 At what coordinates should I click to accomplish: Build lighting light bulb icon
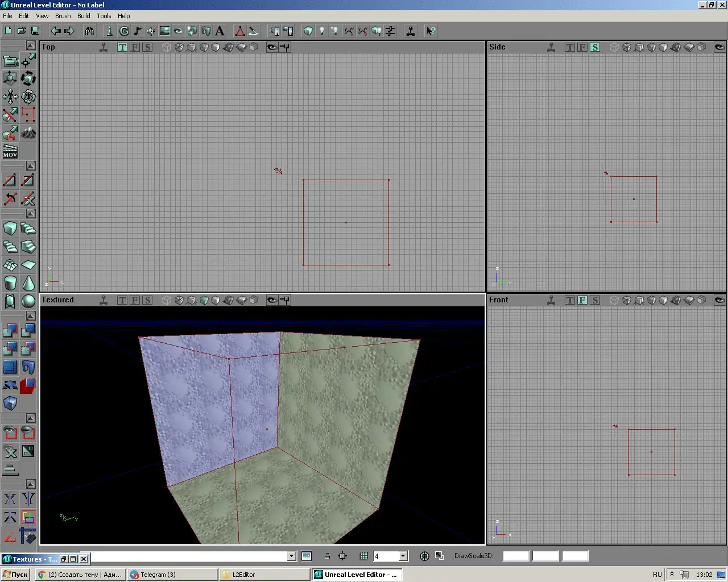tap(321, 31)
